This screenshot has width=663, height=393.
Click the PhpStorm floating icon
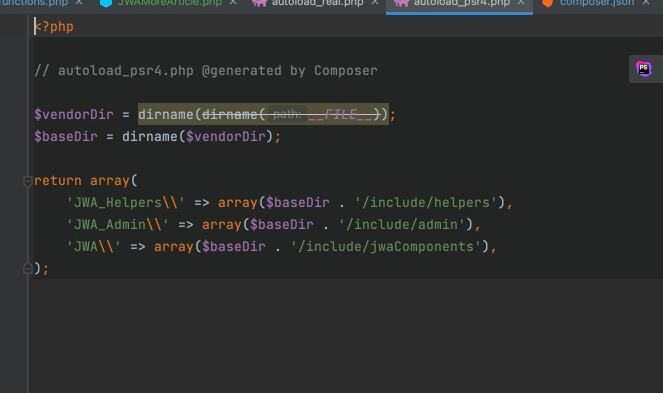644,69
